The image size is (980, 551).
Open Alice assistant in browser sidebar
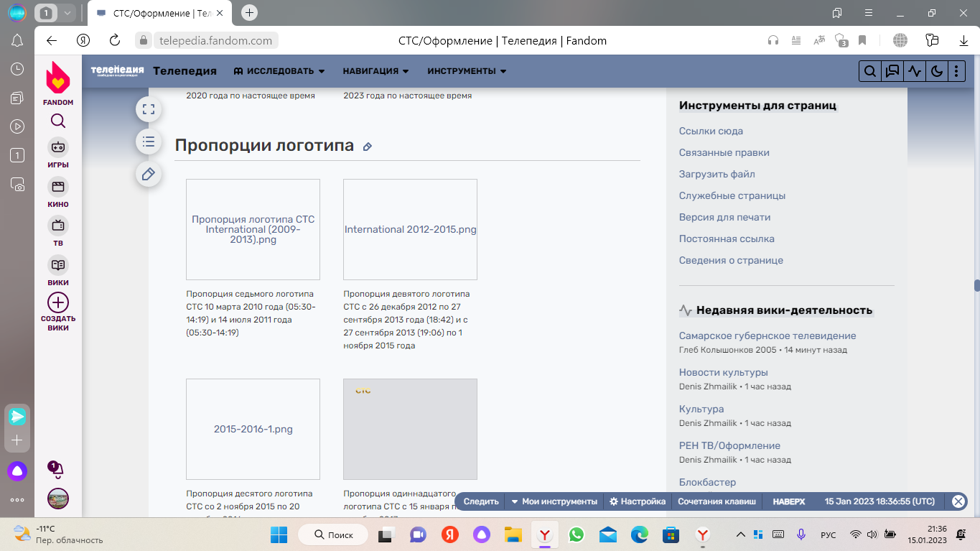click(x=17, y=471)
